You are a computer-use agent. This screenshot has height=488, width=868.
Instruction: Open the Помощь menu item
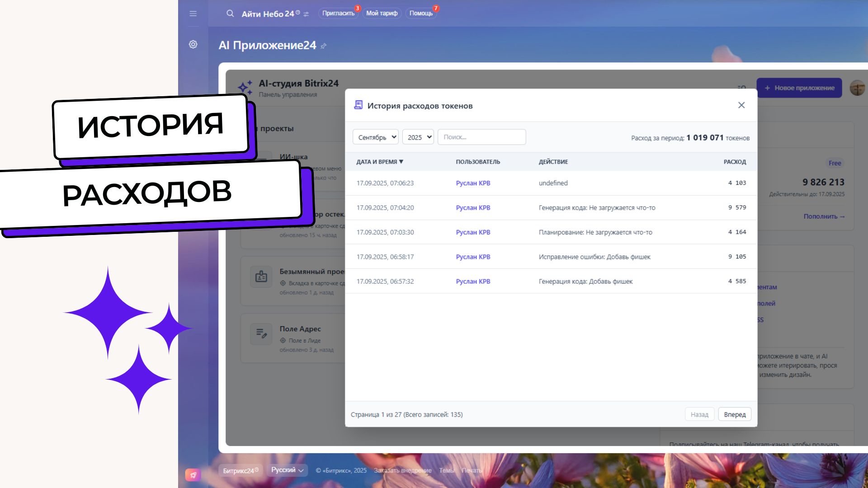pos(421,14)
